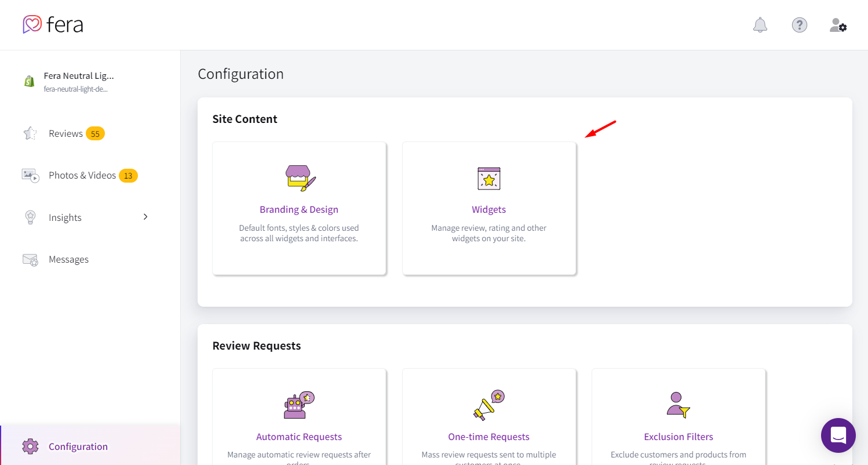This screenshot has height=465, width=868.
Task: Open account settings user icon
Action: [x=838, y=25]
